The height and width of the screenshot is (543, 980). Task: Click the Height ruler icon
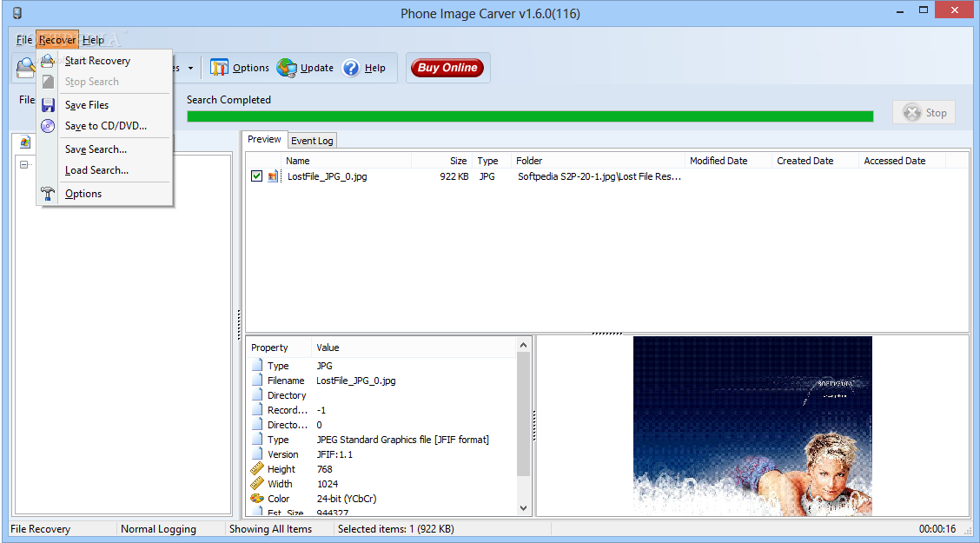(x=257, y=468)
